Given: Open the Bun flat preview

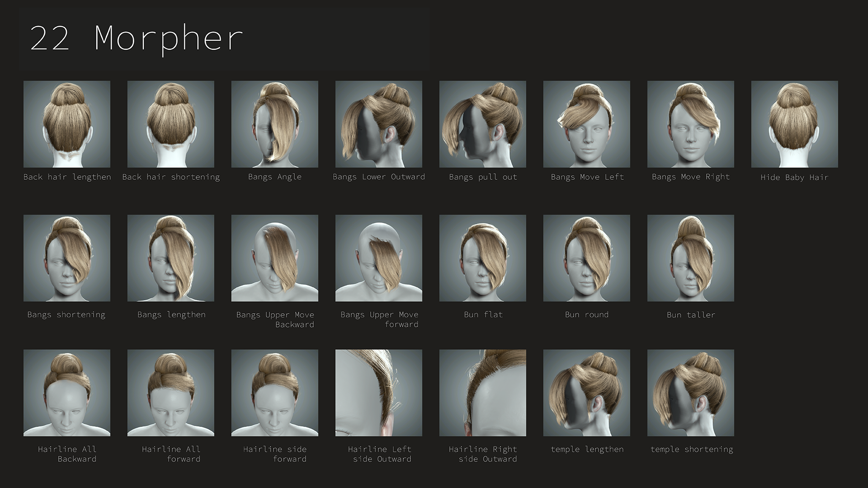Looking at the screenshot, I should 483,258.
